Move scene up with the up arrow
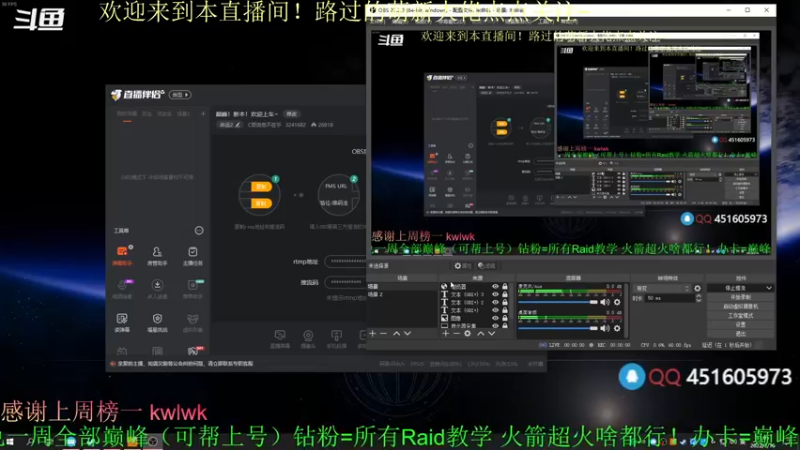800x450 pixels. point(396,333)
